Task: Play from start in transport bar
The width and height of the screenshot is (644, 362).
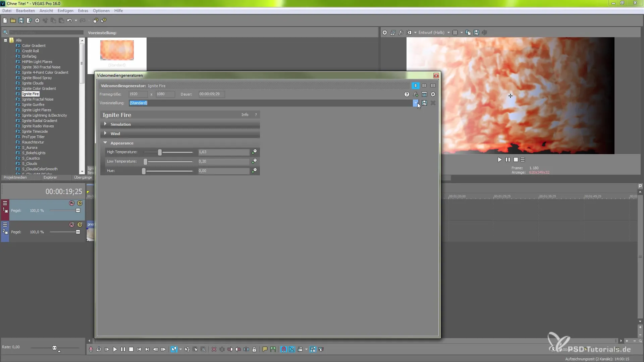Action: 107,349
